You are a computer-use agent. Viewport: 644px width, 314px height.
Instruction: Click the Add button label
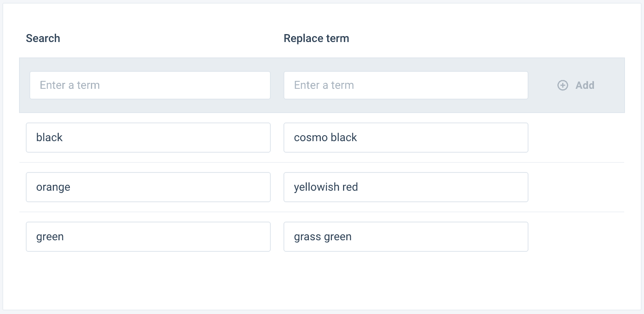[x=585, y=85]
